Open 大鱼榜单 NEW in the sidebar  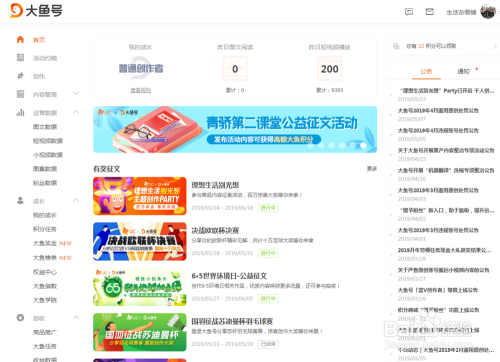(x=52, y=258)
